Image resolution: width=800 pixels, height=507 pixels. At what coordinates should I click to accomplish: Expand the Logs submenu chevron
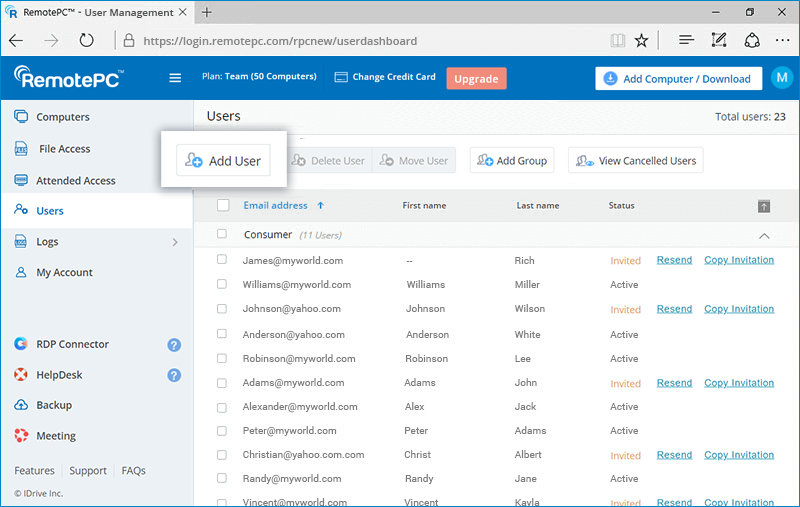tap(175, 242)
